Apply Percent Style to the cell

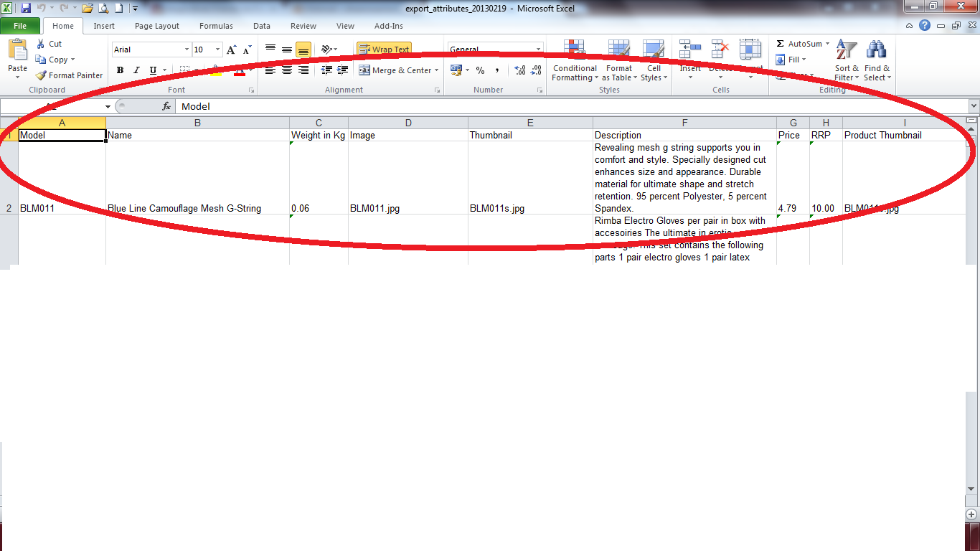click(x=480, y=70)
